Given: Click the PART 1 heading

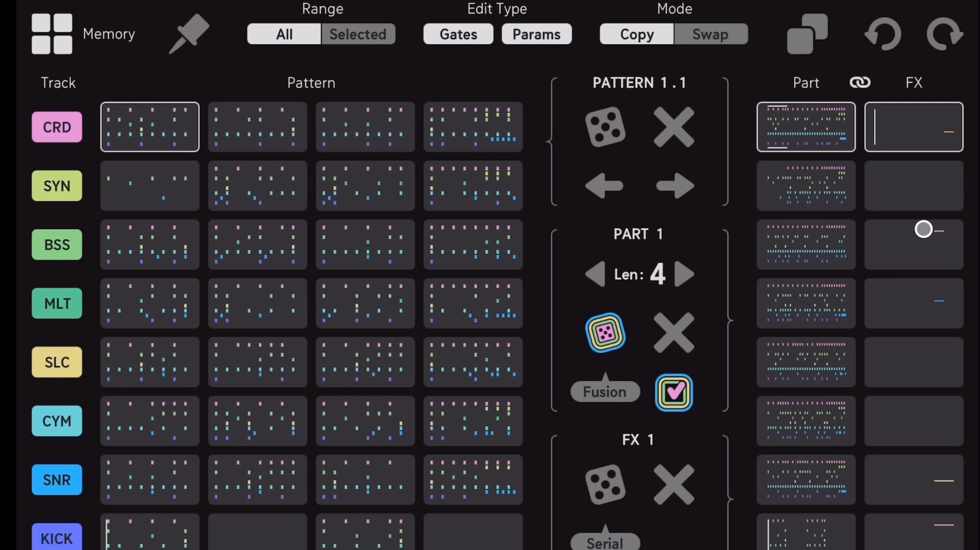Looking at the screenshot, I should click(x=638, y=234).
